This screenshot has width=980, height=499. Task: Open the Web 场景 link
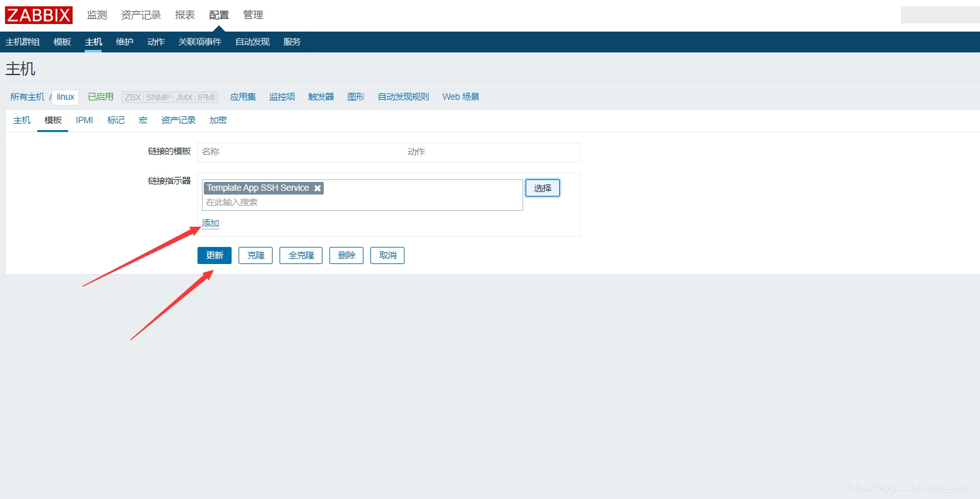pos(461,97)
